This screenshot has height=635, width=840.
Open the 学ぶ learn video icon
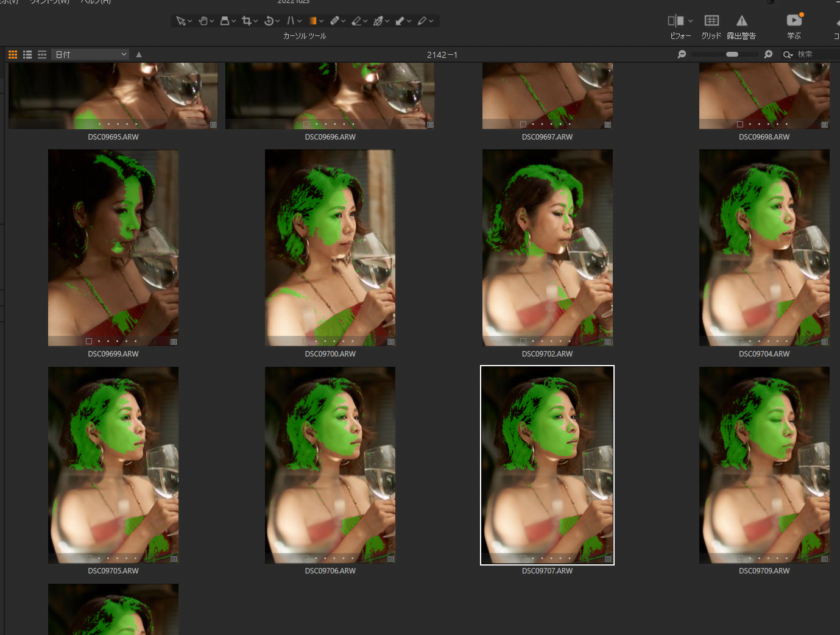[x=794, y=21]
